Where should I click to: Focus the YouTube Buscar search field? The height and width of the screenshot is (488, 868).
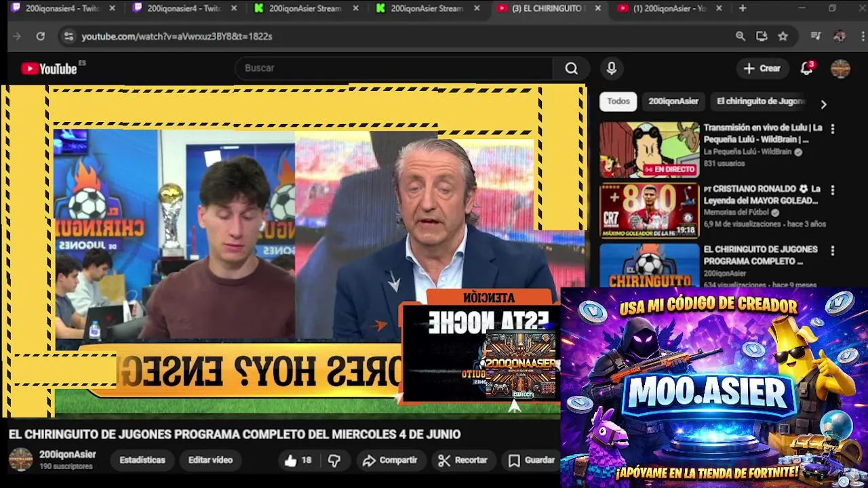tap(393, 68)
